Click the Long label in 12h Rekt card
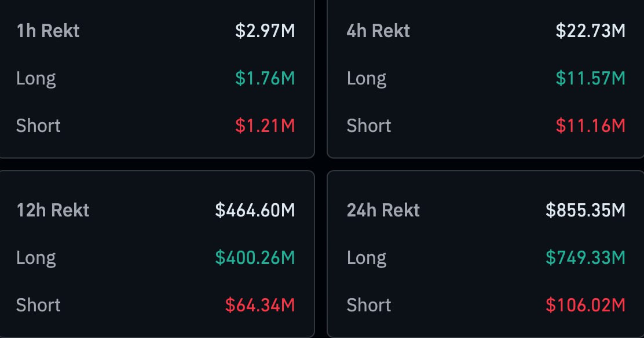 [36, 258]
